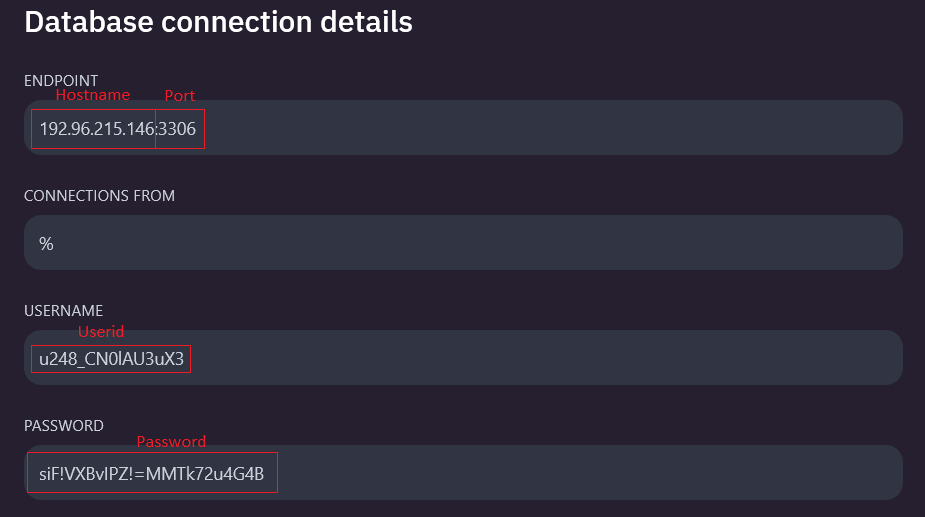Click the % value under Connections From
The height and width of the screenshot is (517, 925).
click(46, 244)
